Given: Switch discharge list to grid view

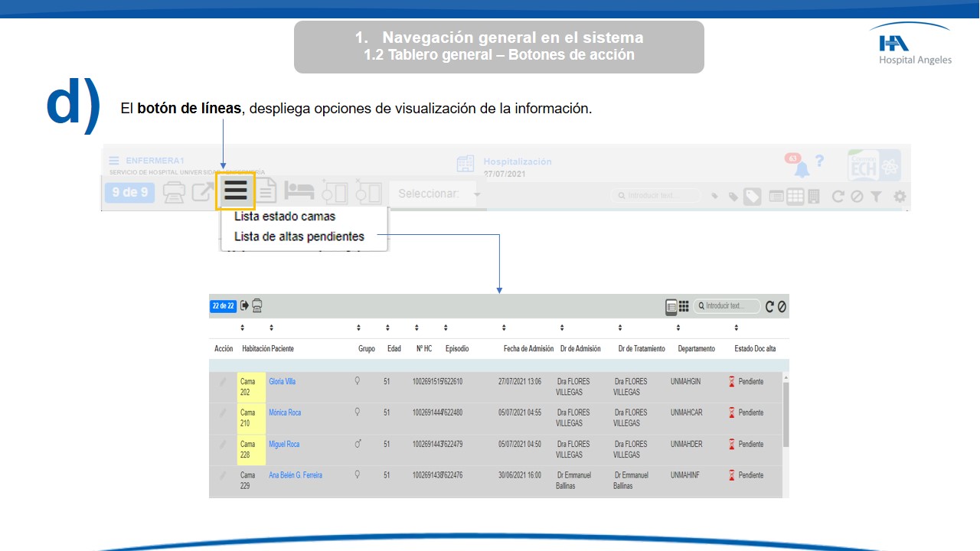Looking at the screenshot, I should [x=684, y=306].
